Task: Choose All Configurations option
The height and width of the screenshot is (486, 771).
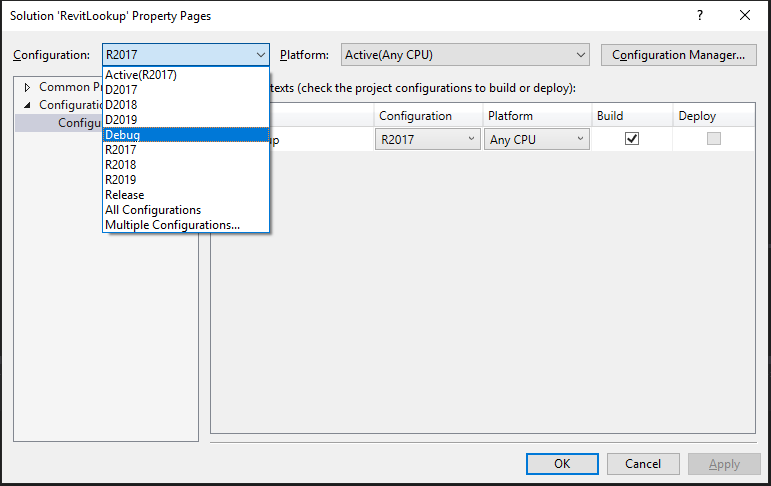Action: [186, 210]
